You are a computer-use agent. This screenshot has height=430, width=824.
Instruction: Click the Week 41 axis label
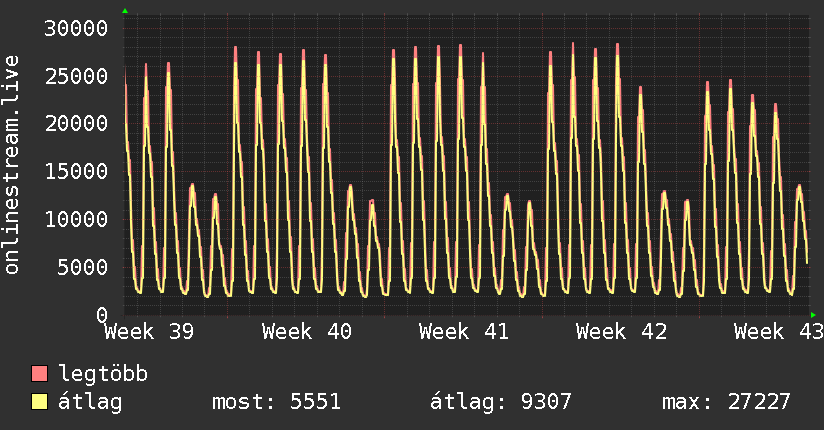coord(464,332)
